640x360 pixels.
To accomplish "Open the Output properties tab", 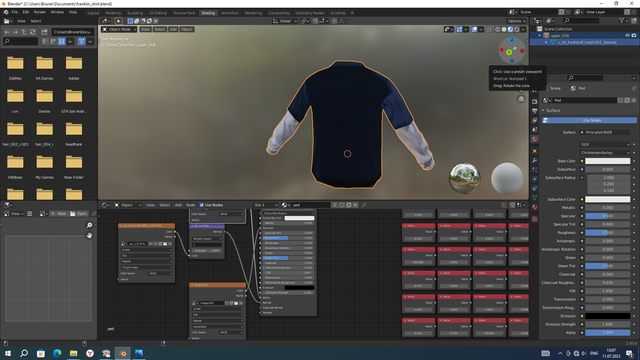I will point(535,111).
